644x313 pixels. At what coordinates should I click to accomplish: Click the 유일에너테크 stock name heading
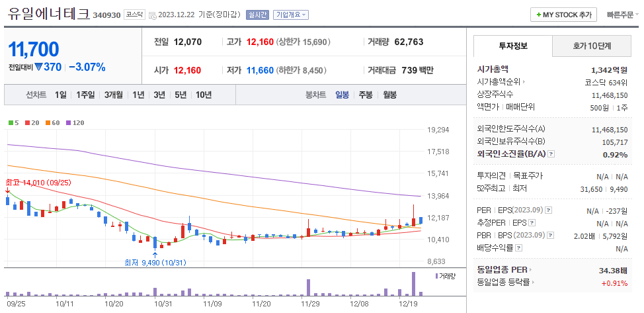48,13
